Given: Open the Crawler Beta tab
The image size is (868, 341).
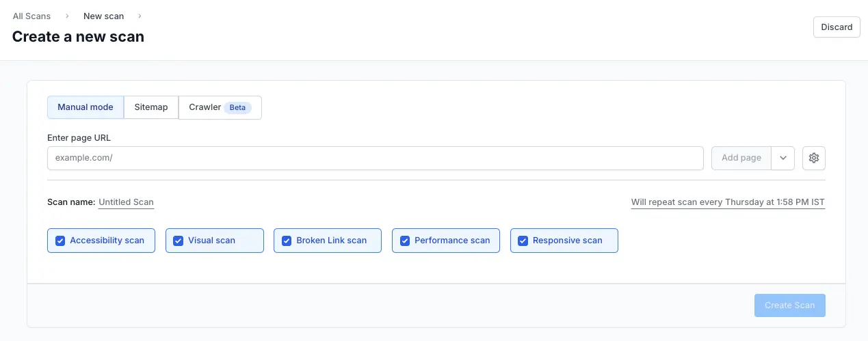Looking at the screenshot, I should click(x=205, y=107).
